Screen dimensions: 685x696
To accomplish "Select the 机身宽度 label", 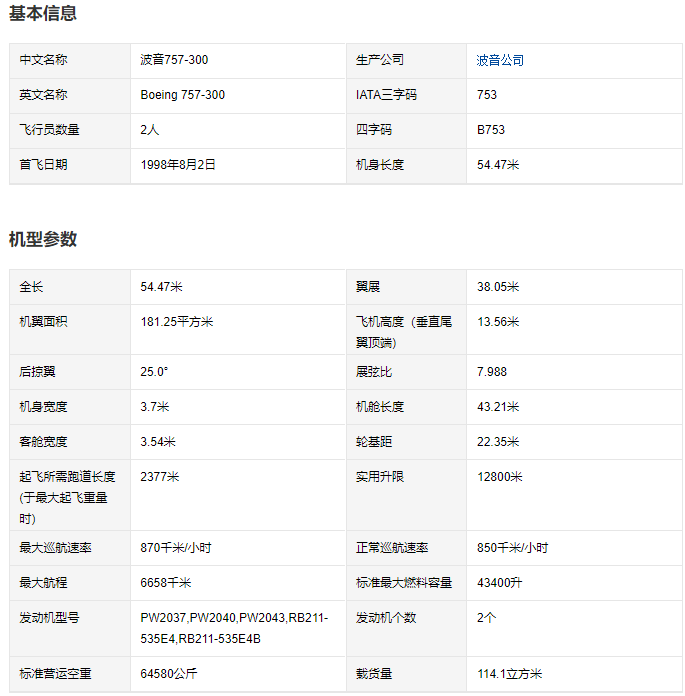I will 44,407.
